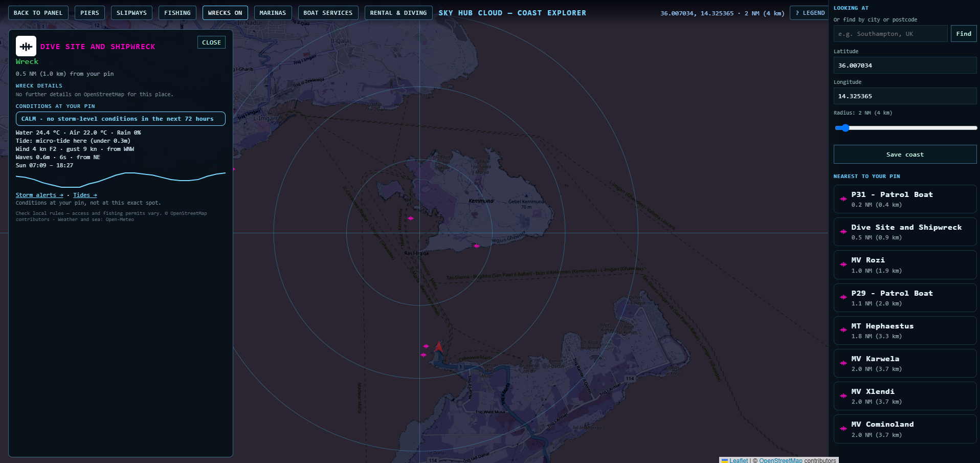980x463 pixels.
Task: Click the wreck icon beside MV Xlendi
Action: (x=843, y=396)
